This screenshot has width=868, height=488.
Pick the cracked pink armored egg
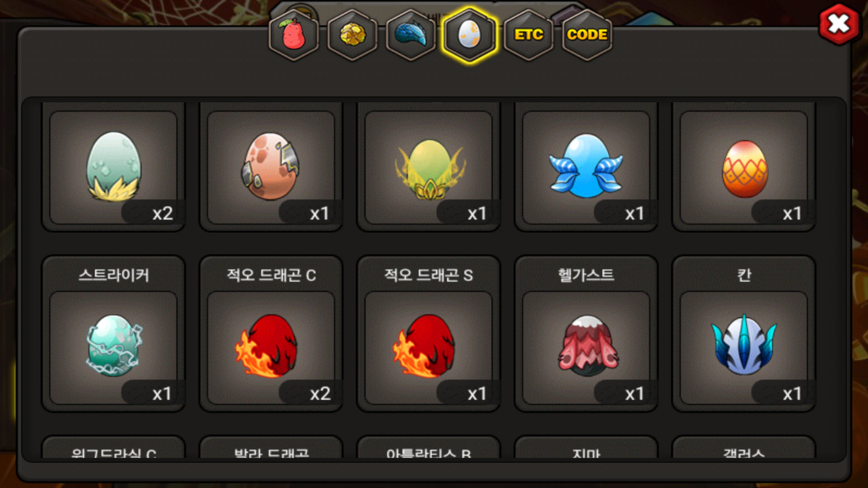point(271,167)
